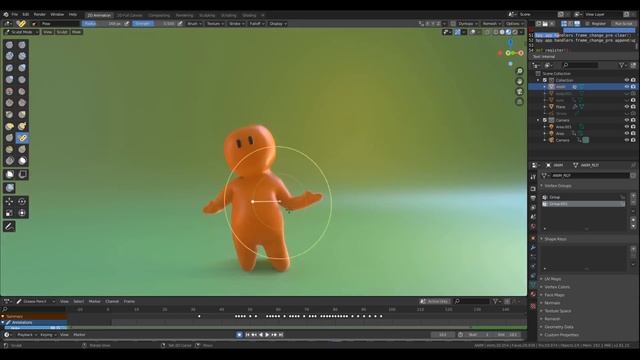This screenshot has height=360, width=640.
Task: Select the Group.001 vertex group entry
Action: click(584, 204)
